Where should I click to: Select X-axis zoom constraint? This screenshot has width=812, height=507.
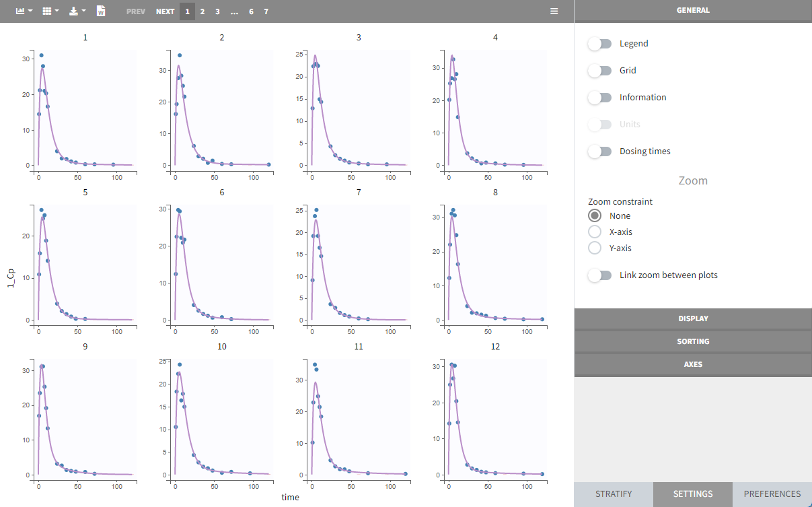(595, 232)
